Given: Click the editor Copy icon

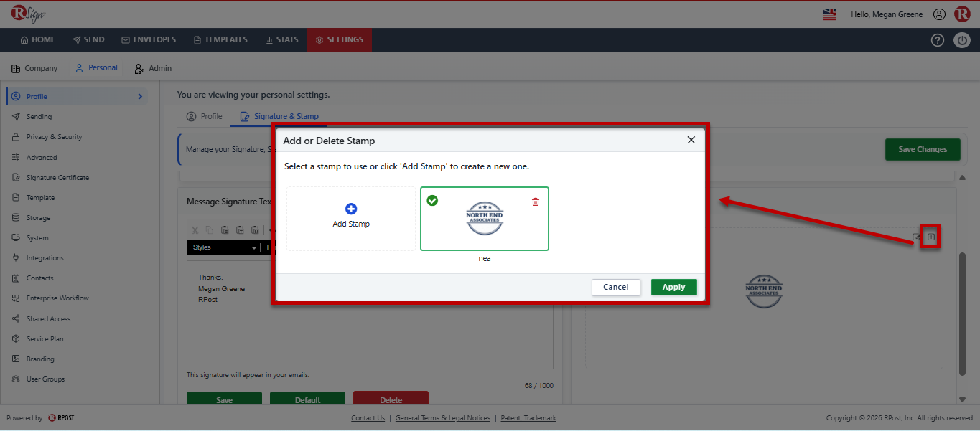Looking at the screenshot, I should coord(210,230).
